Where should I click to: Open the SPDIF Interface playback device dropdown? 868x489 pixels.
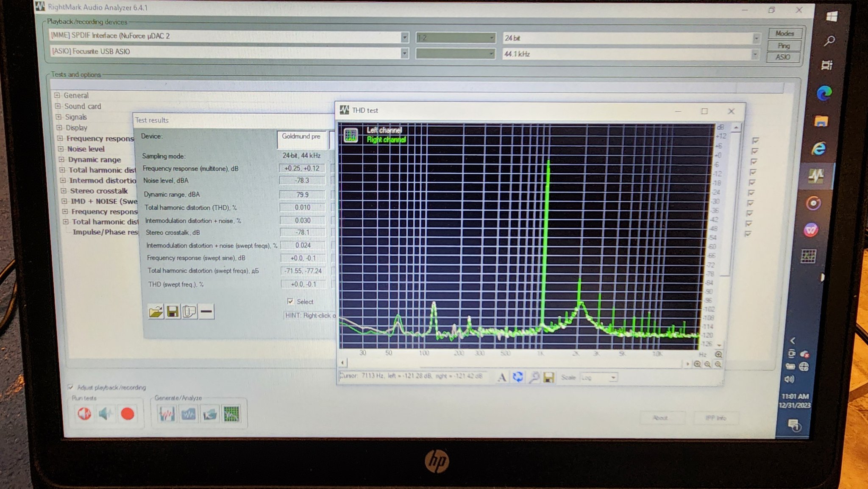404,37
